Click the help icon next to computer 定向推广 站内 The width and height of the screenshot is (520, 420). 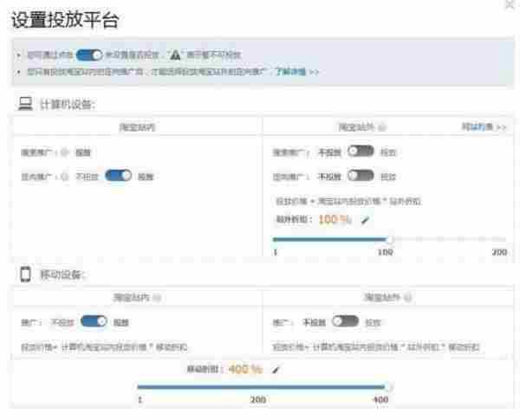65,176
